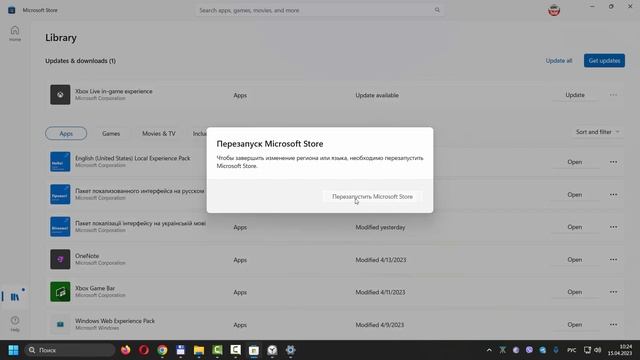Click Xbox Live in-game experience app icon
Viewport: 640px width, 360px height.
[60, 95]
